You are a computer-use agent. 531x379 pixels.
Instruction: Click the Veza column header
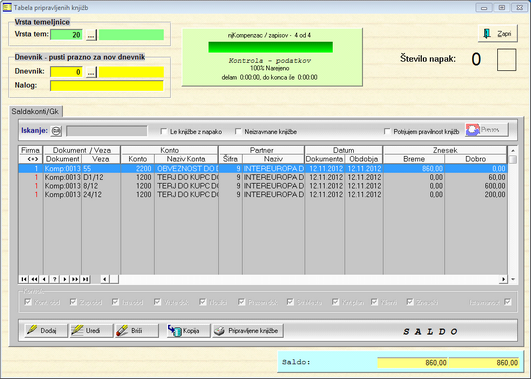coord(101,159)
